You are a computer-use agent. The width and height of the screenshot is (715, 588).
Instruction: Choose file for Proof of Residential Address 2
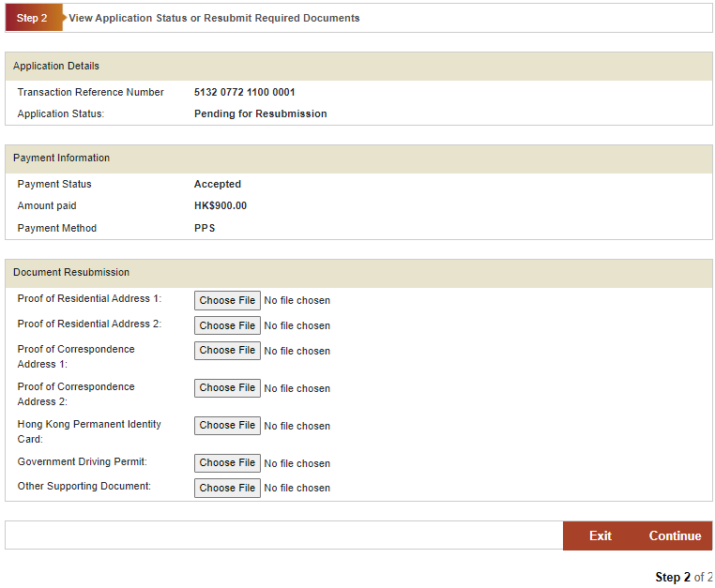click(227, 325)
